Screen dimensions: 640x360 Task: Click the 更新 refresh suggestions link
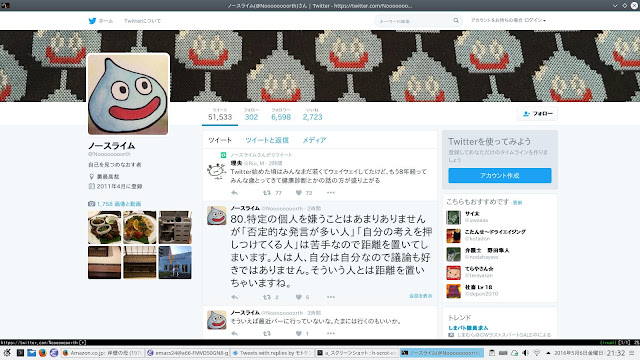[518, 202]
